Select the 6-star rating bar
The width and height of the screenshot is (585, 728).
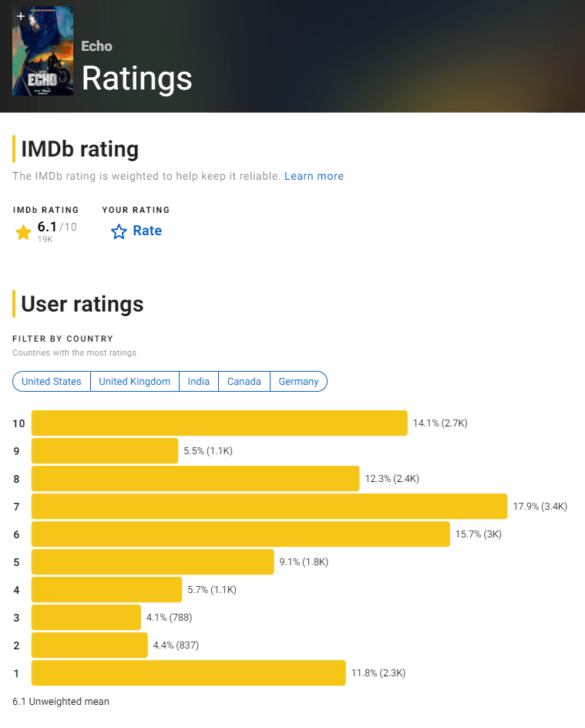[240, 534]
